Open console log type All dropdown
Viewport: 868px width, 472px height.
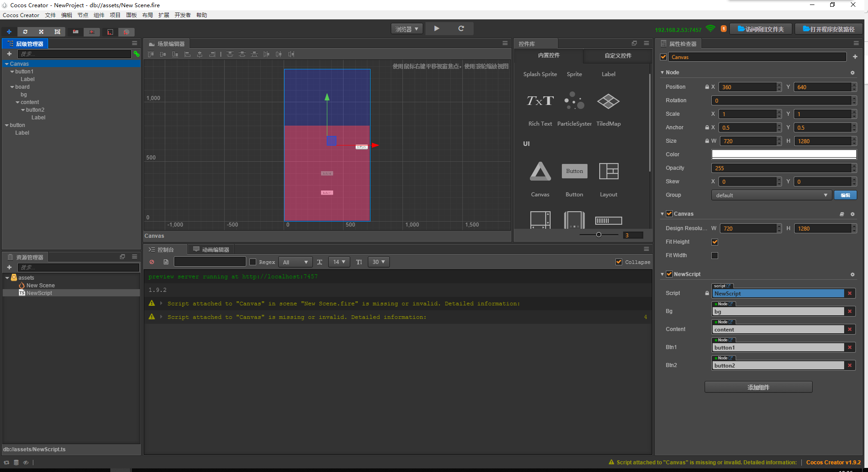pos(295,262)
